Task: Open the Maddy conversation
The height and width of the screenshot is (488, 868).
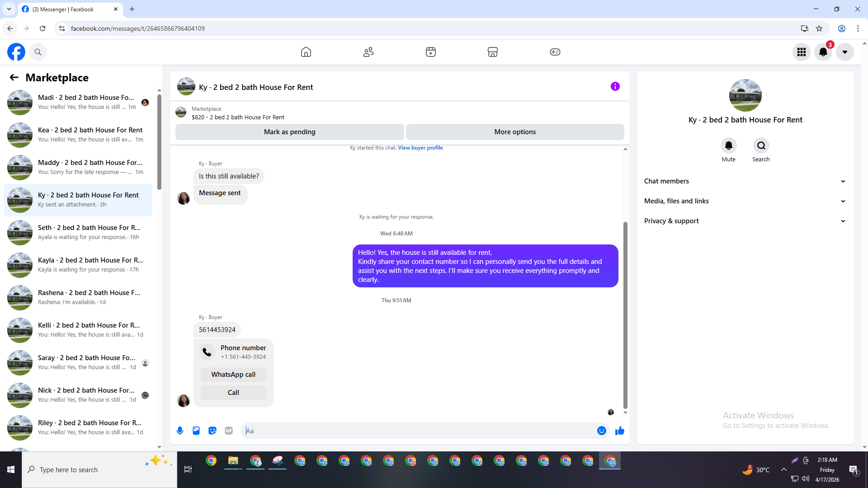Action: click(78, 167)
